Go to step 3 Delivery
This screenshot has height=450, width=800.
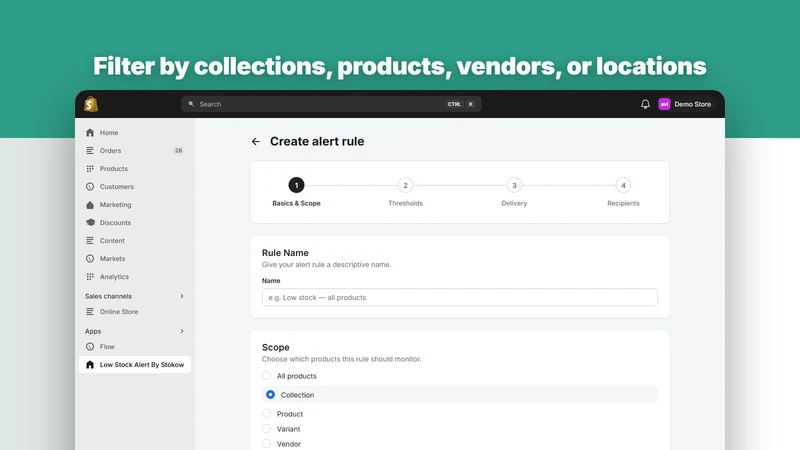click(x=514, y=185)
